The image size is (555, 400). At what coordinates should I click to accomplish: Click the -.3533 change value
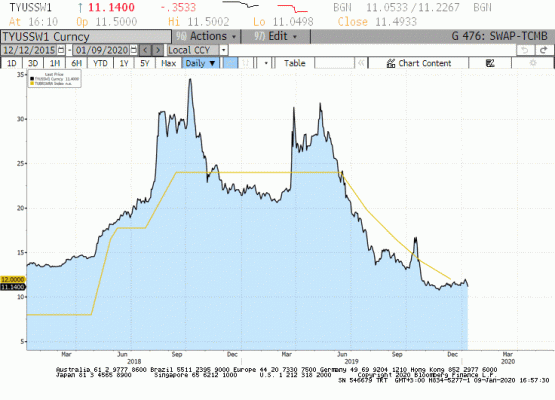178,7
